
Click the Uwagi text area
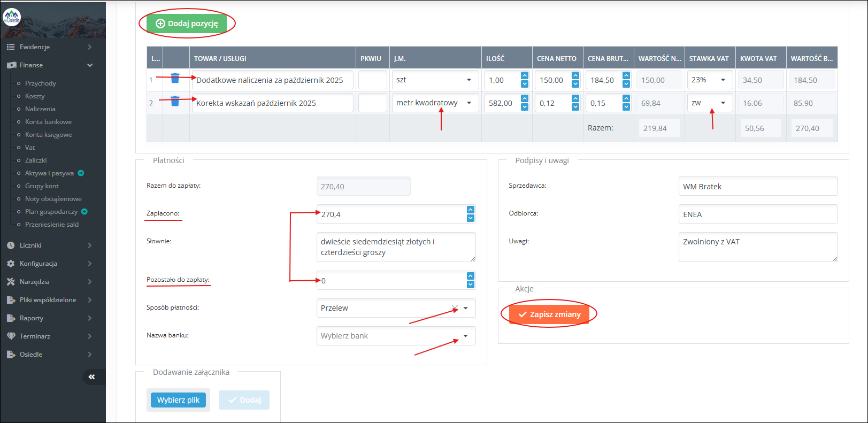757,247
